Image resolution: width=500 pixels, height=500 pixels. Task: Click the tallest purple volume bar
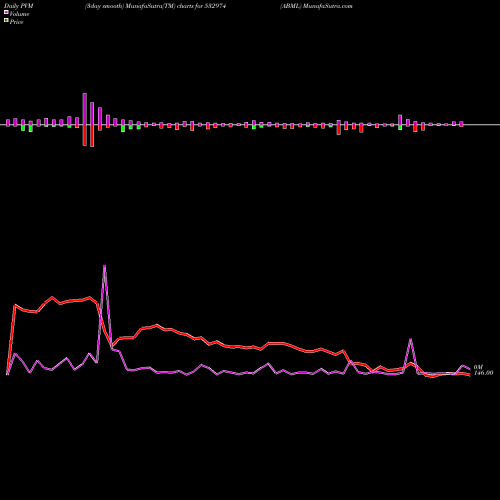tap(85, 109)
